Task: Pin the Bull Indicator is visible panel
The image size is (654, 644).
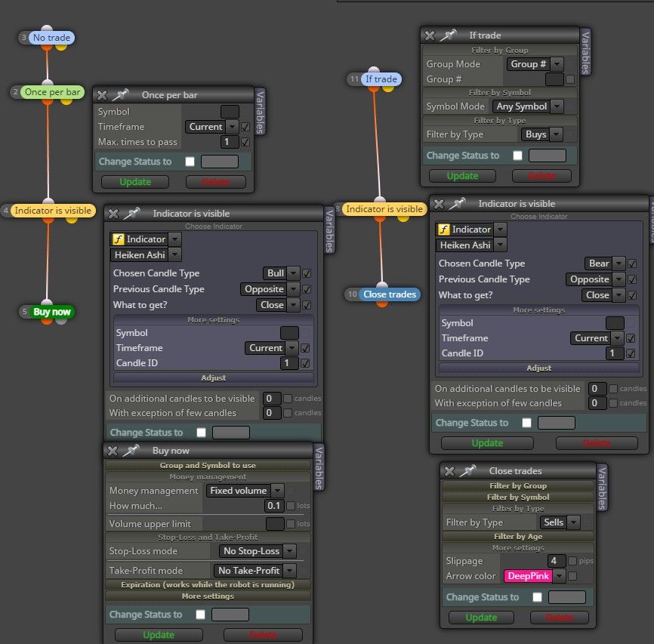Action: [132, 213]
